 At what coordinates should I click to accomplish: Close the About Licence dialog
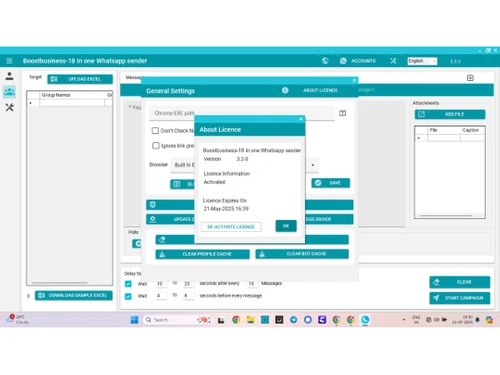[301, 119]
